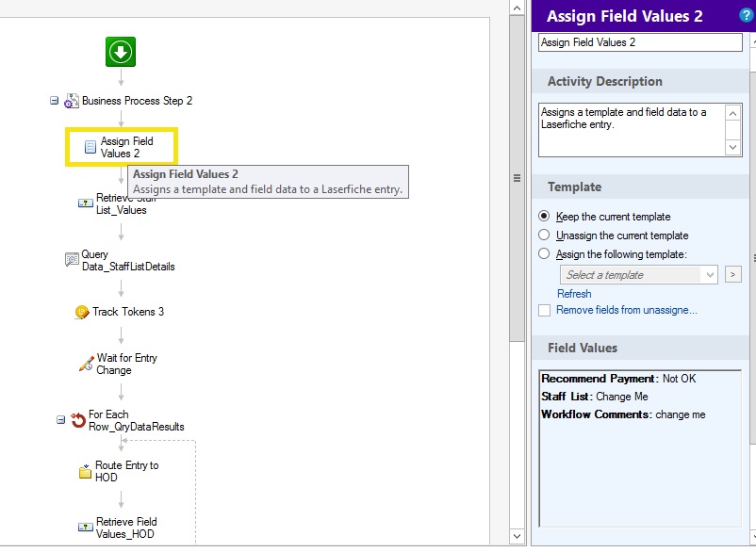Click the arrow button beside template dropdown
The width and height of the screenshot is (756, 552).
pyautogui.click(x=734, y=275)
